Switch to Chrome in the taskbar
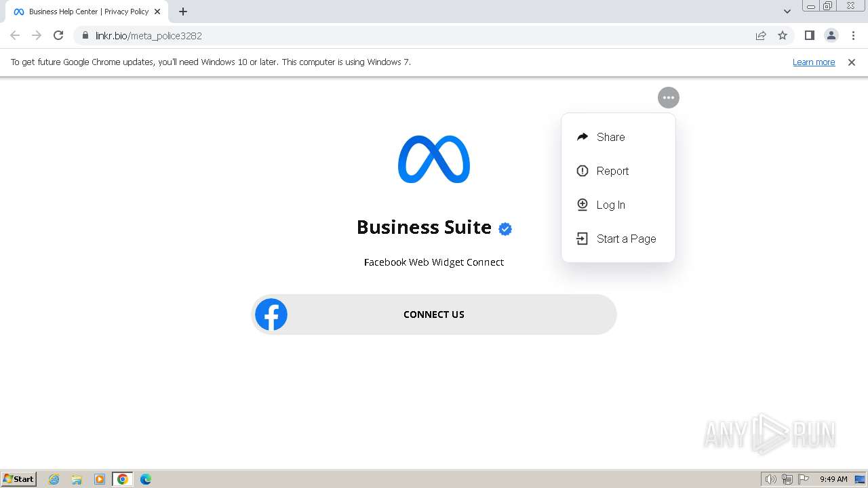The height and width of the screenshot is (488, 868). pos(123,479)
